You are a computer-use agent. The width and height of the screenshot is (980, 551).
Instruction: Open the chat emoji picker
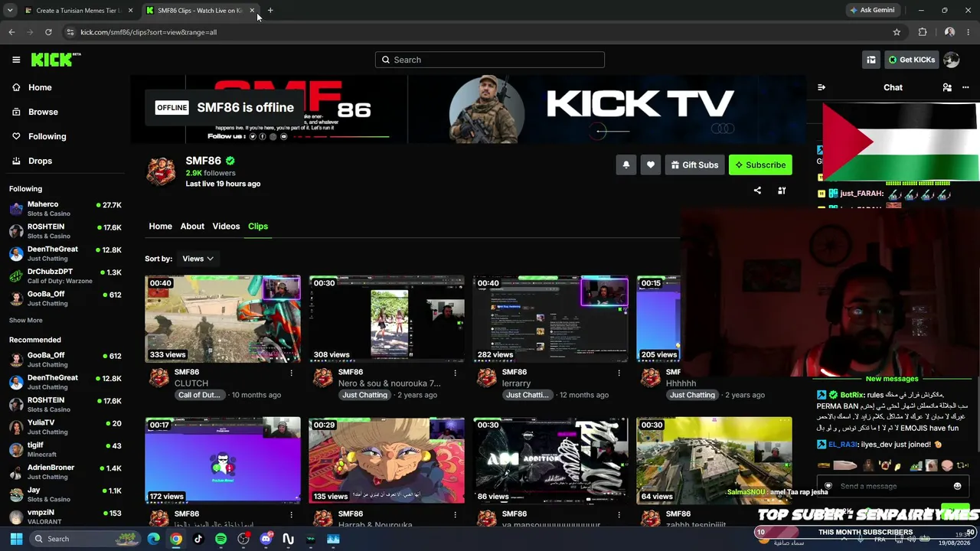pos(957,486)
